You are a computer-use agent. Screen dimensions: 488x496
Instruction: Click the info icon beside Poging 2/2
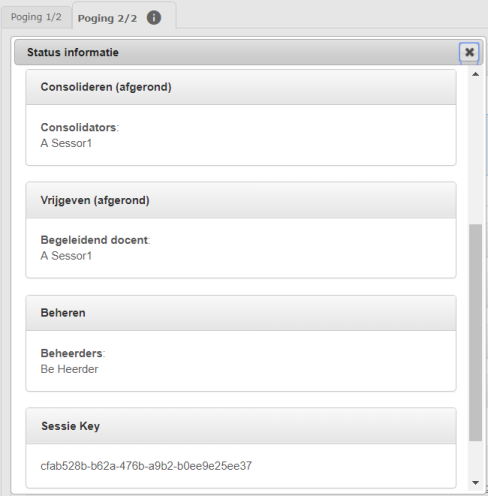(154, 18)
